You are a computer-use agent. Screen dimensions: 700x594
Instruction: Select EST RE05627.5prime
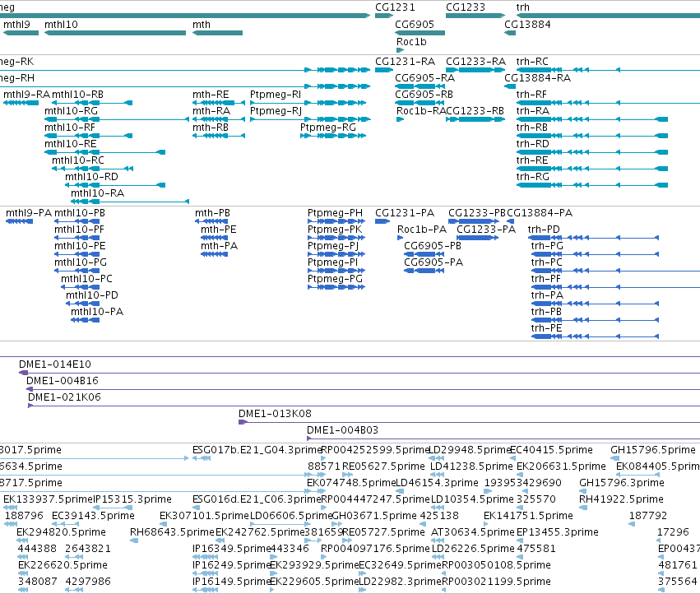click(383, 466)
